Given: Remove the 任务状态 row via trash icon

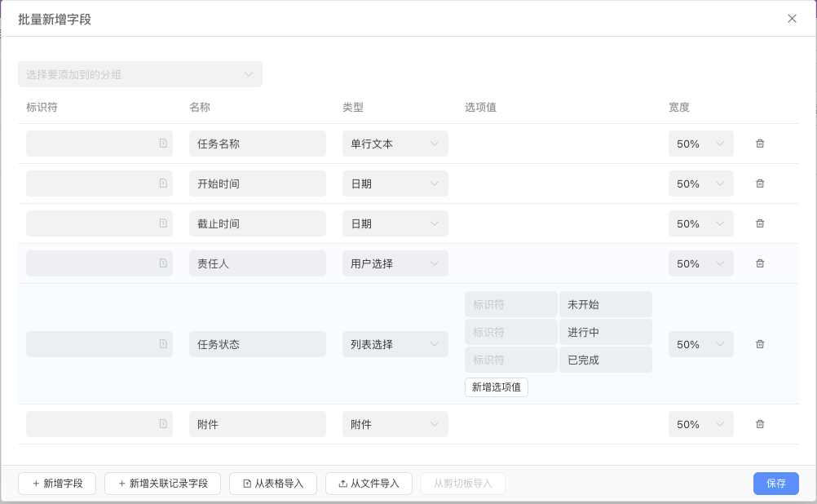Looking at the screenshot, I should (759, 343).
